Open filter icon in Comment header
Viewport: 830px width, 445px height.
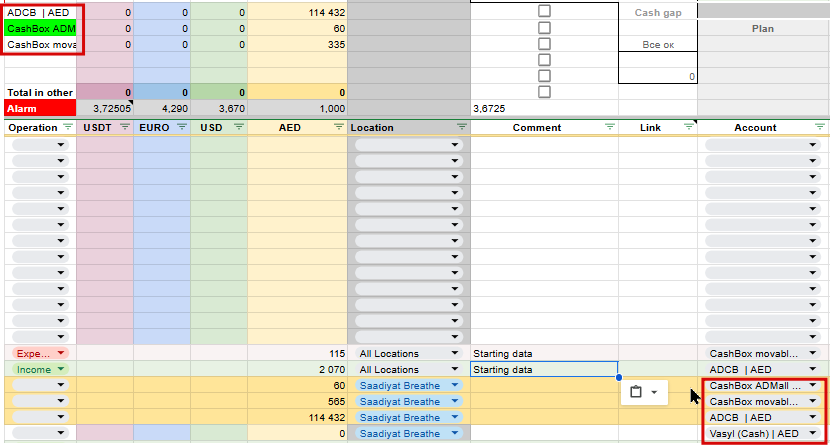click(x=610, y=127)
